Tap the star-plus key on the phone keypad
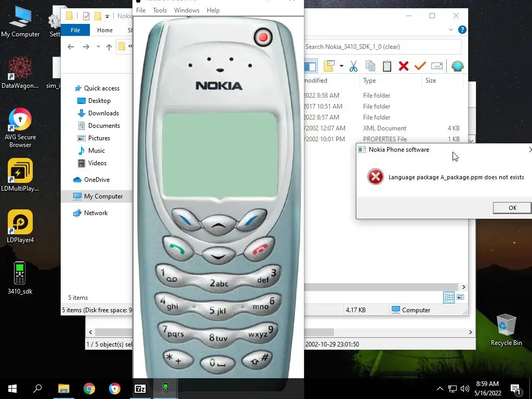532x399 pixels. [x=178, y=360]
